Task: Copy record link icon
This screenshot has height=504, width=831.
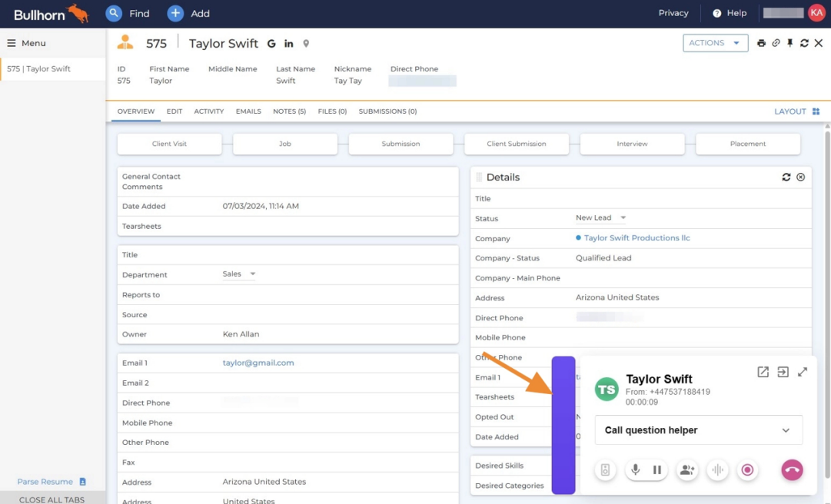Action: point(776,43)
